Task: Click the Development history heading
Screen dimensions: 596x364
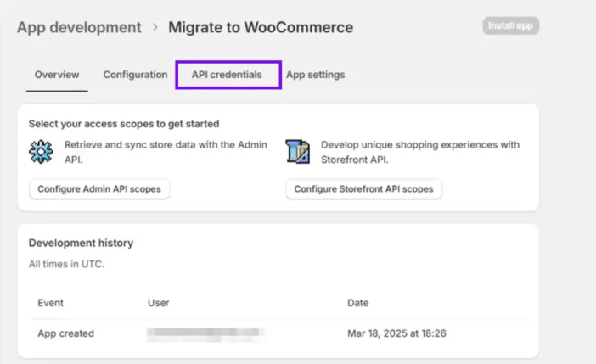Action: 81,243
